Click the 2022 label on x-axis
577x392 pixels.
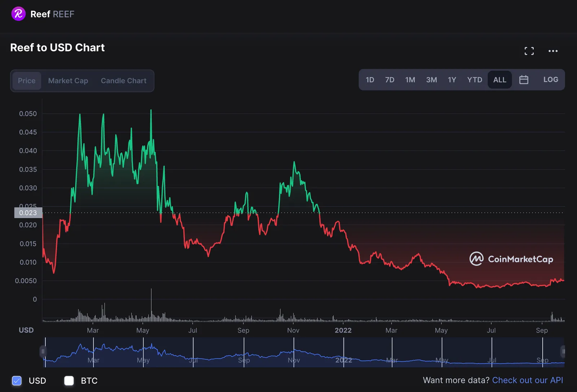tap(343, 330)
